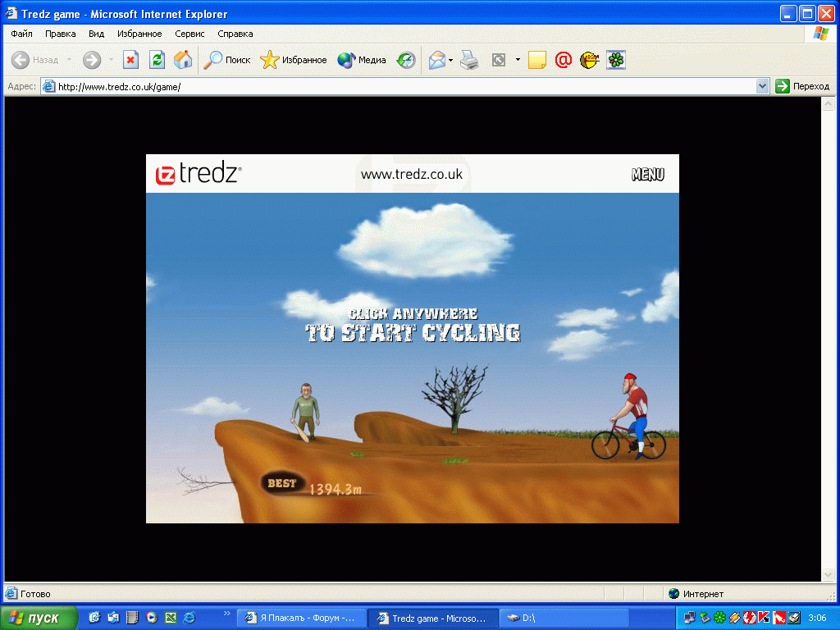This screenshot has width=840, height=630.
Task: Expand the Forward button history dropdown arrow
Action: point(111,60)
